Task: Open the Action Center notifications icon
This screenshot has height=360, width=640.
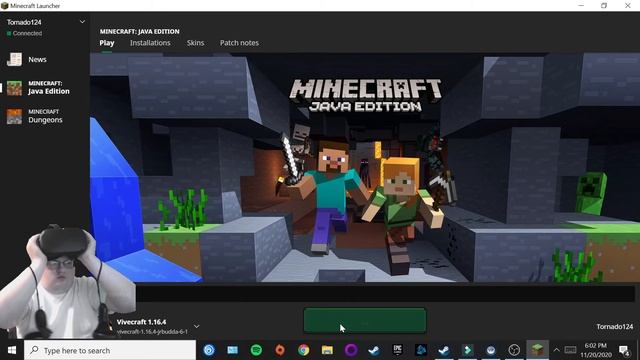Action: 624,350
